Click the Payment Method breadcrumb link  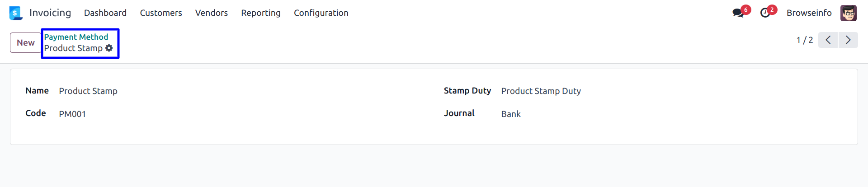76,37
